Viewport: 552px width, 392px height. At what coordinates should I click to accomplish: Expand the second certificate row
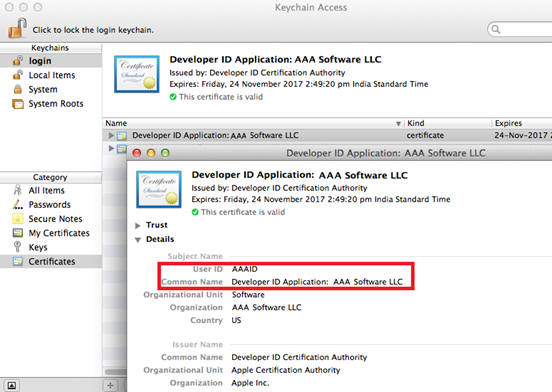coord(111,148)
